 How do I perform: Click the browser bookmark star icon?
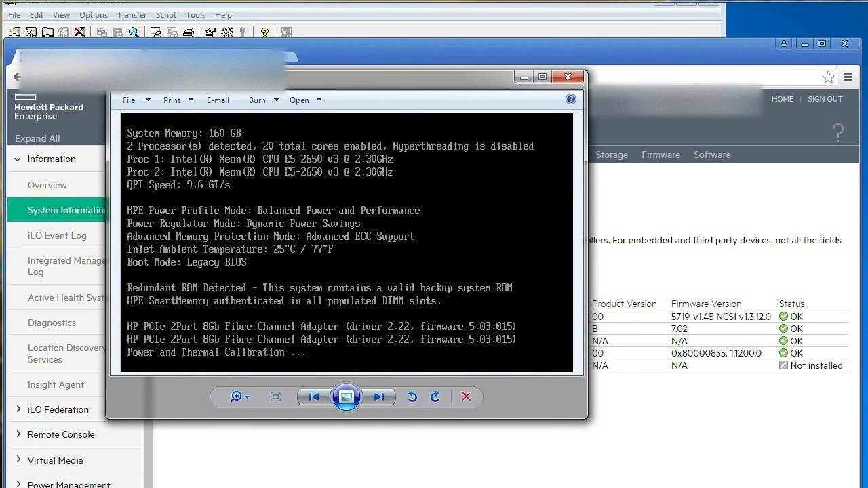pyautogui.click(x=828, y=77)
